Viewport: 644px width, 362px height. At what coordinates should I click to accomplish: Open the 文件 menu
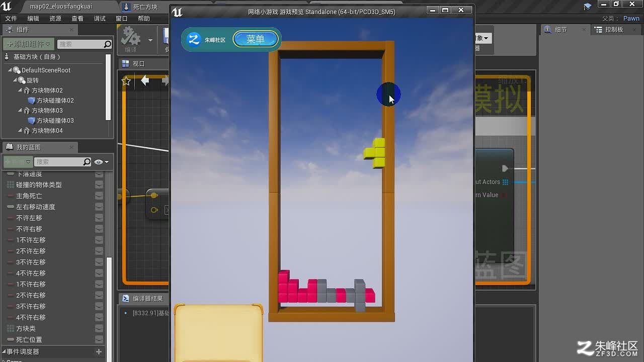[11, 19]
